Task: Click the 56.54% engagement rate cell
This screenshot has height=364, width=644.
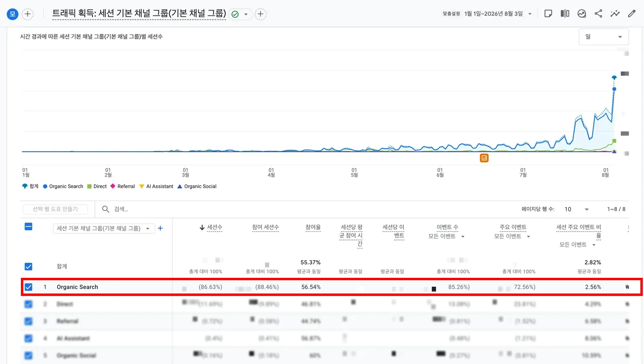Action: pos(311,287)
